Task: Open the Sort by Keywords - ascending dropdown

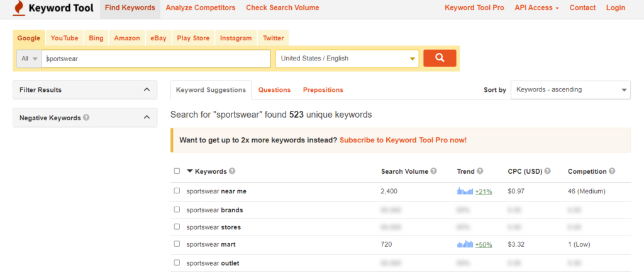Action: pyautogui.click(x=570, y=89)
